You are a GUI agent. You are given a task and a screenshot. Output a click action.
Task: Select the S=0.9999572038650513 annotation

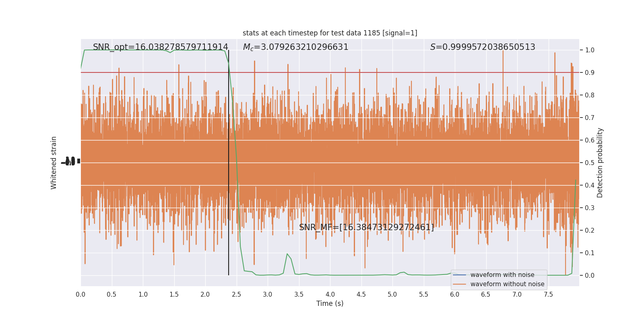coord(483,47)
